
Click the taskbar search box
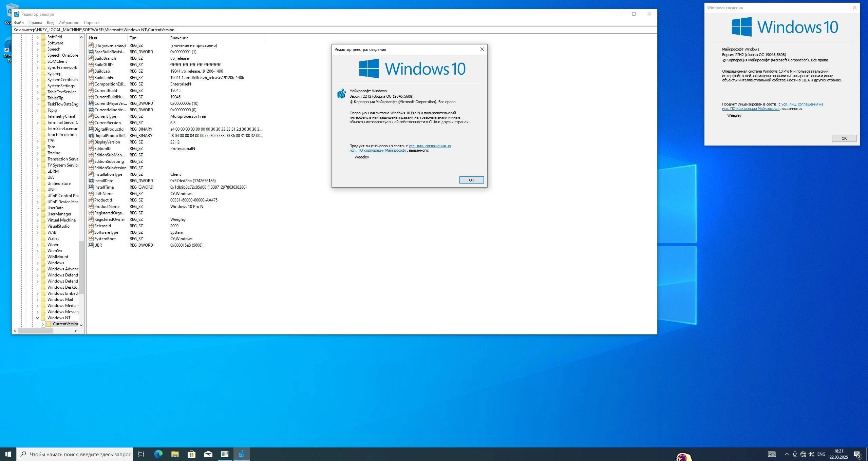(75, 454)
